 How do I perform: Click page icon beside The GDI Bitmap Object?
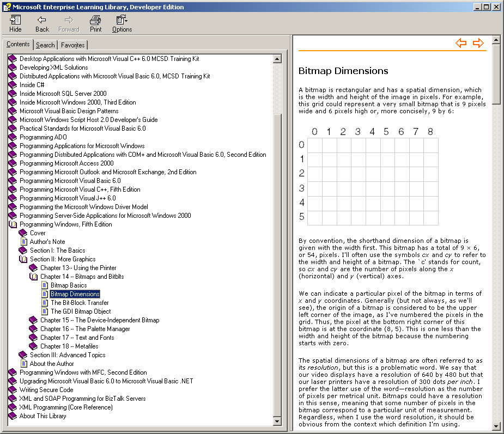45,311
